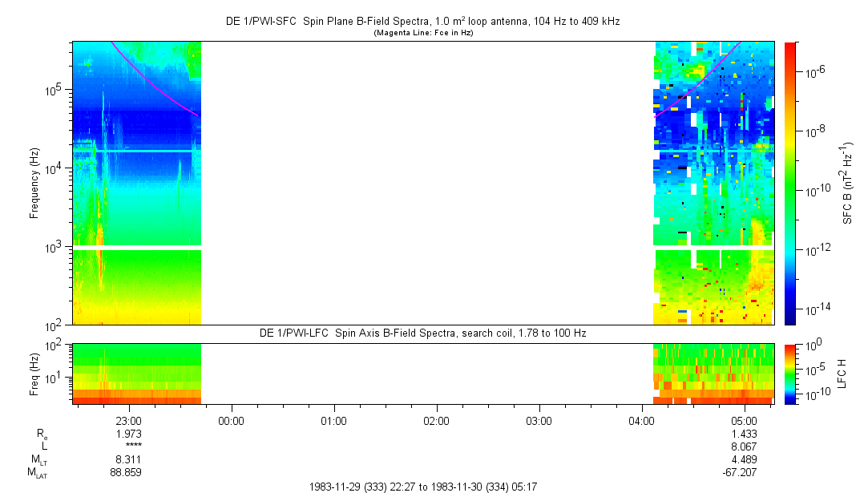Viewport: 868px width, 497px height.
Task: Click the L value 8.067
Action: pos(744,446)
